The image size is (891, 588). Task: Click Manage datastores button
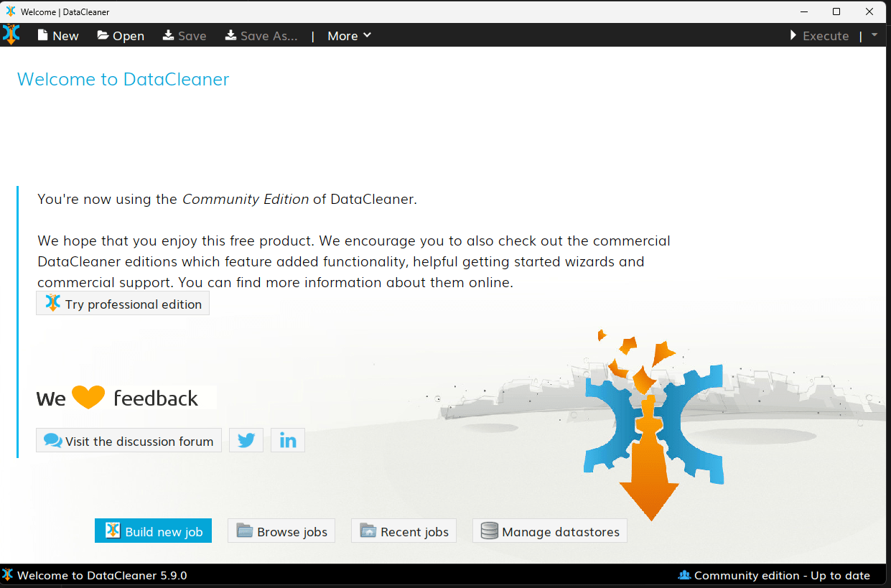click(x=550, y=531)
